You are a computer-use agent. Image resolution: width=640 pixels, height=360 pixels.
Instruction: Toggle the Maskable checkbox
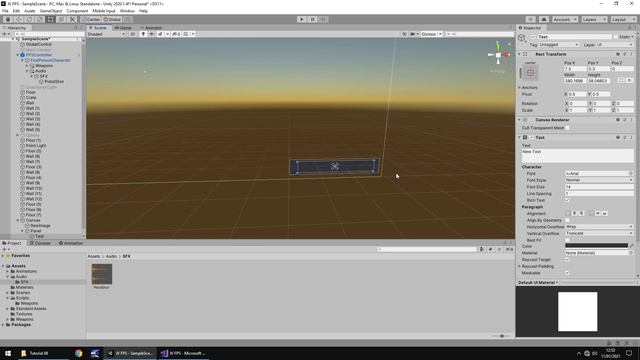(x=567, y=273)
